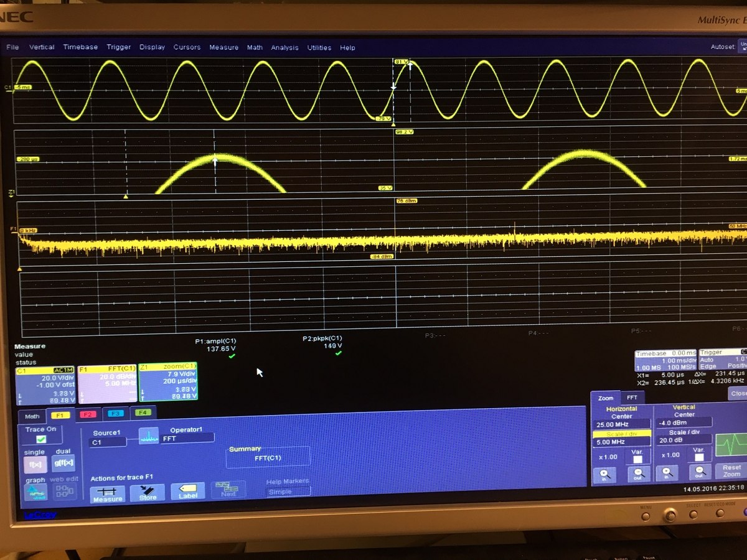Zoom out vertically with the magnifier
Screen dimensions: 747x560
pos(700,473)
